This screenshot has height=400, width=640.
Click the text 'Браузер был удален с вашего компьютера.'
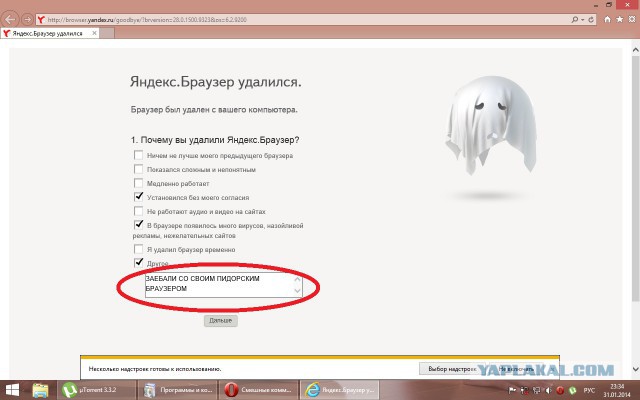pyautogui.click(x=214, y=110)
